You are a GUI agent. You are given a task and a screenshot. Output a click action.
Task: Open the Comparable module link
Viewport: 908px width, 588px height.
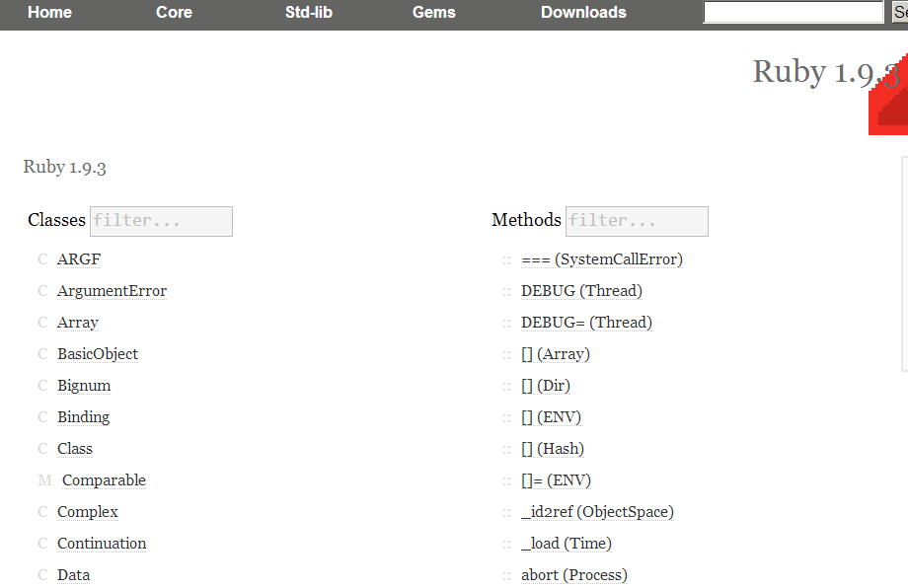point(104,480)
